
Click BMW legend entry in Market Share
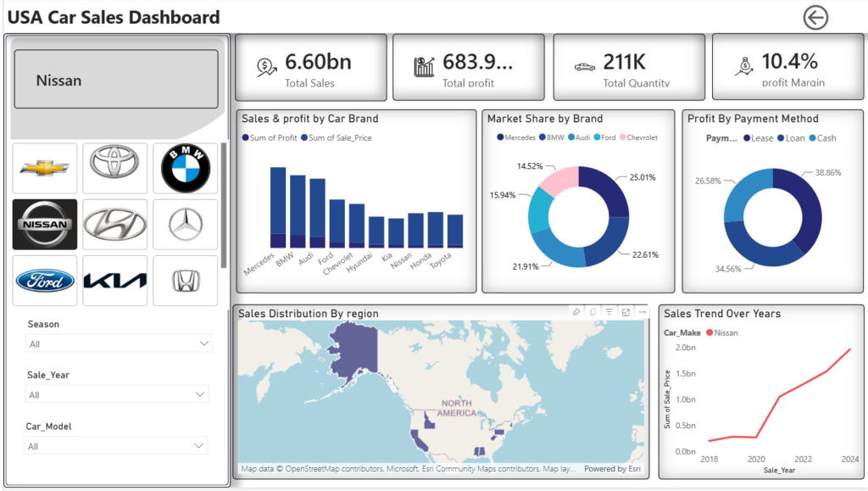tap(551, 137)
